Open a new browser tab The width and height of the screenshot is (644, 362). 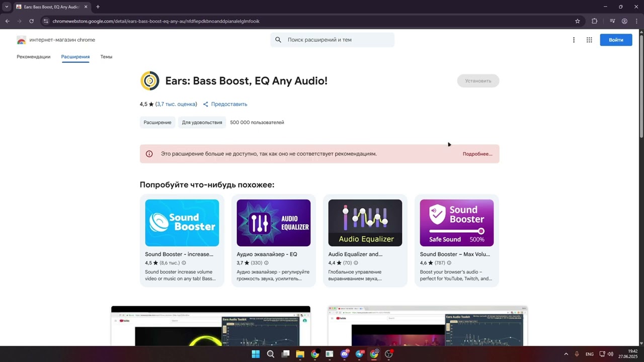(x=98, y=7)
